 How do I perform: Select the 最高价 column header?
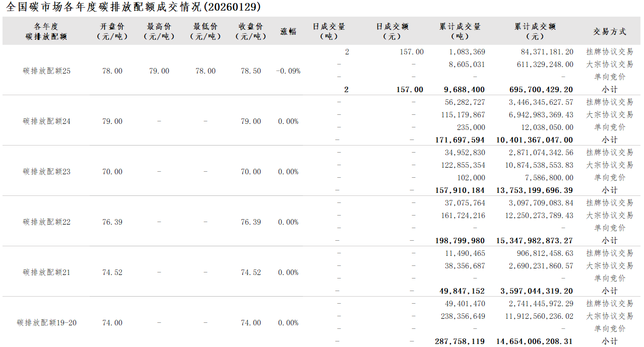159,31
